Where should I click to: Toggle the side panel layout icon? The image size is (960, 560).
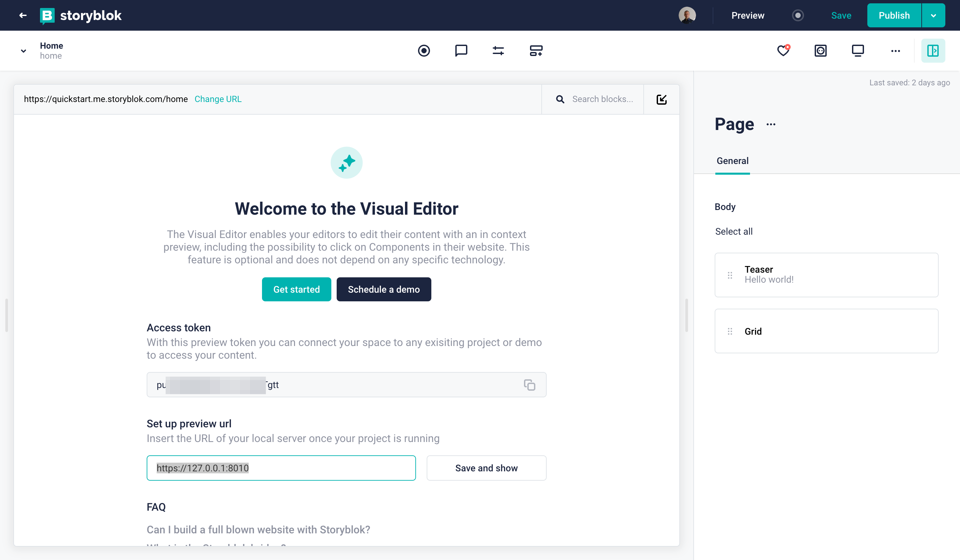933,51
